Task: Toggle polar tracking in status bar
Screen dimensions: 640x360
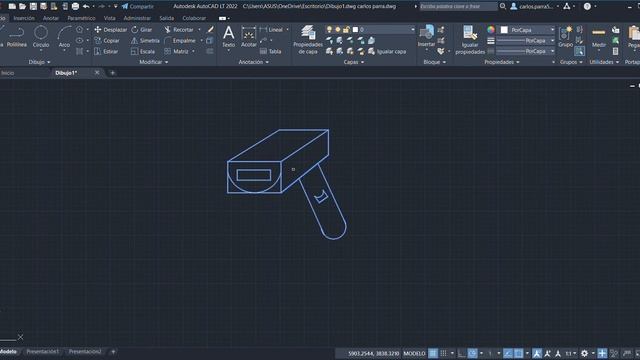Action: pos(472,353)
